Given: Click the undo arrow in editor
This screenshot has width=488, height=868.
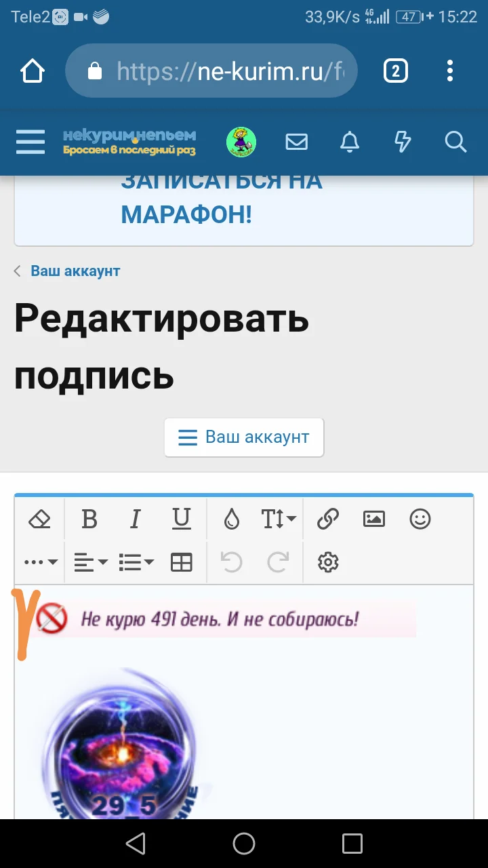Looking at the screenshot, I should pyautogui.click(x=232, y=562).
